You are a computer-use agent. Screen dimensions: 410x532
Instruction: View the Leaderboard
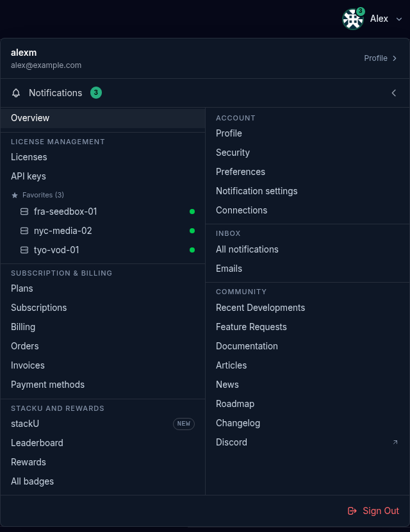(102, 443)
